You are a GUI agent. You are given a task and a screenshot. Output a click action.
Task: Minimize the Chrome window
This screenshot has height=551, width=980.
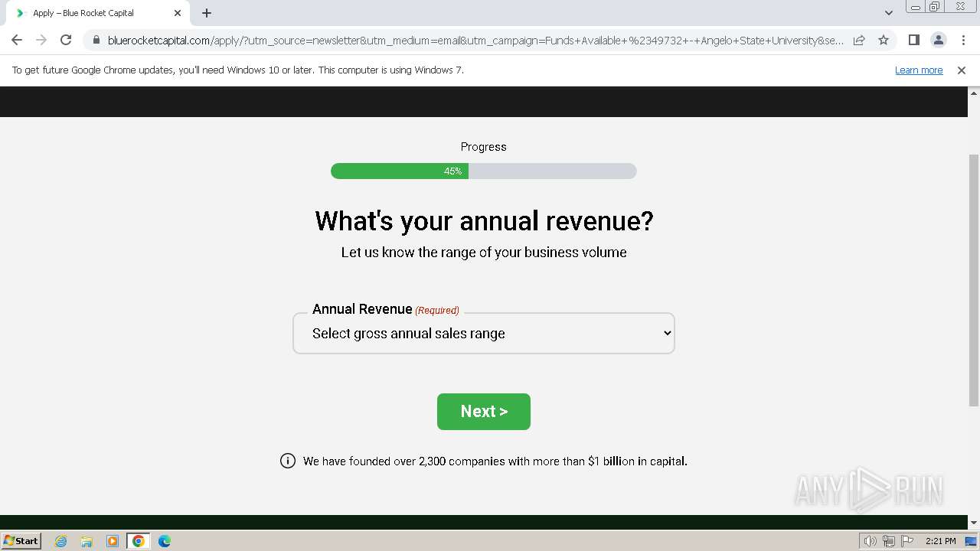coord(915,7)
